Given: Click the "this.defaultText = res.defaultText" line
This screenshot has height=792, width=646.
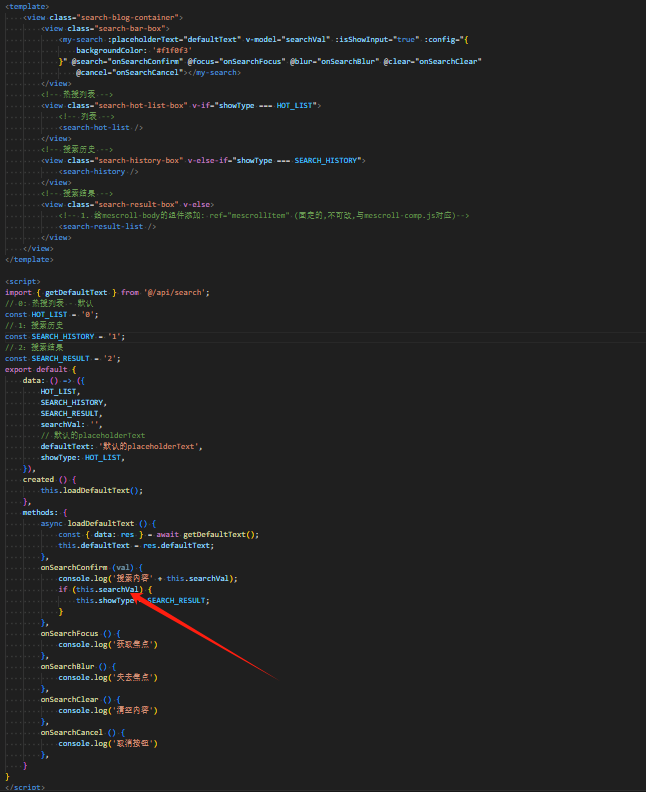Looking at the screenshot, I should coord(136,546).
